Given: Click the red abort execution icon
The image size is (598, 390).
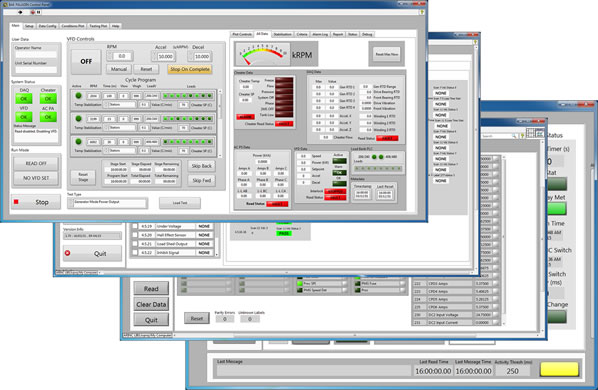Looking at the screenshot, I should (32, 12).
